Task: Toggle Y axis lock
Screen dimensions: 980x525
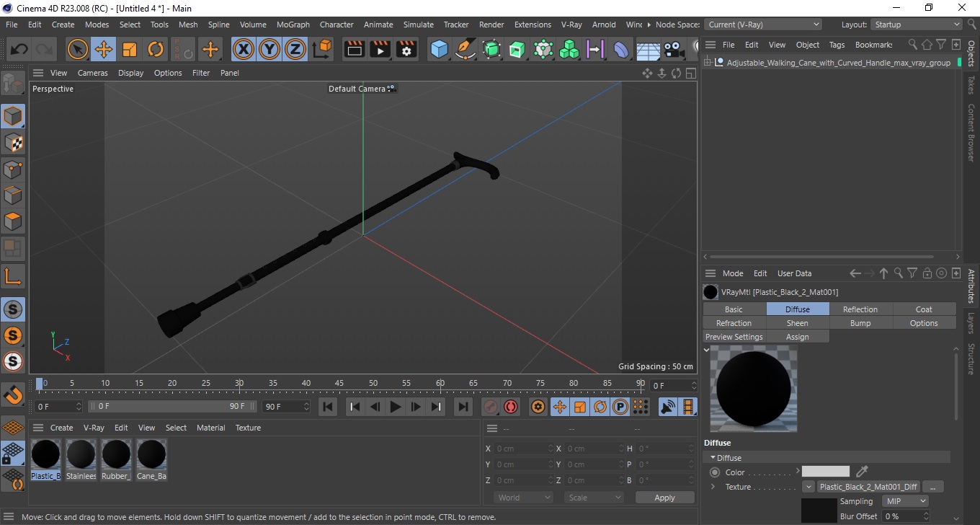Action: tap(269, 50)
